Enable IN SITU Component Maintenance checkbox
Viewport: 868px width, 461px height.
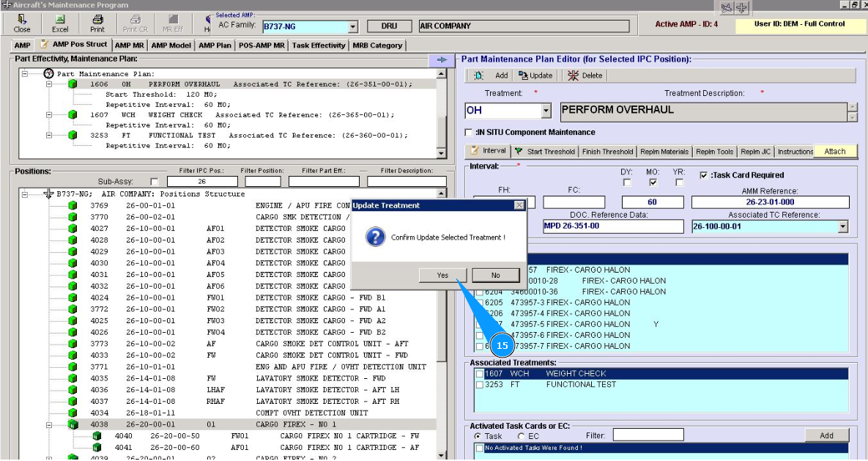(470, 133)
